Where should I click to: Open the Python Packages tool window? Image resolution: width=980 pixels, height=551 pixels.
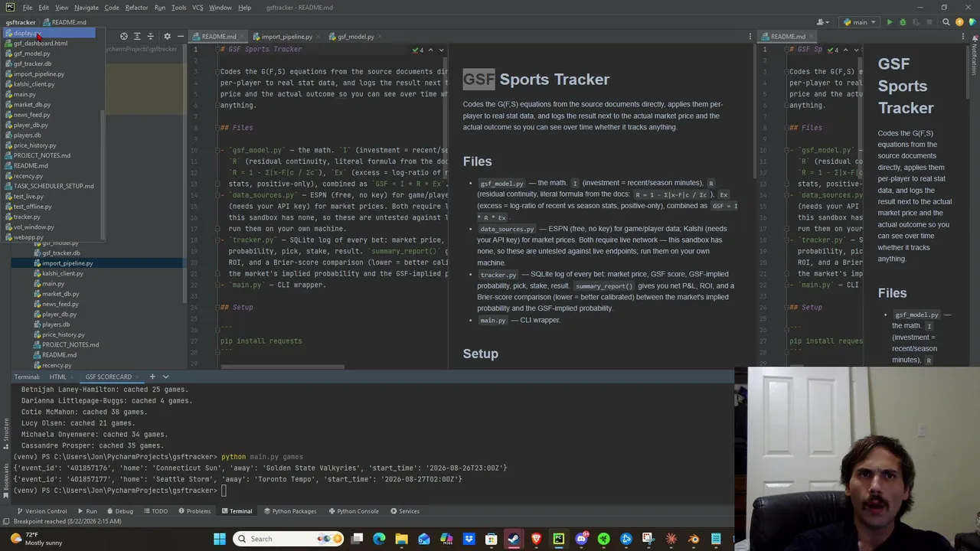click(289, 511)
